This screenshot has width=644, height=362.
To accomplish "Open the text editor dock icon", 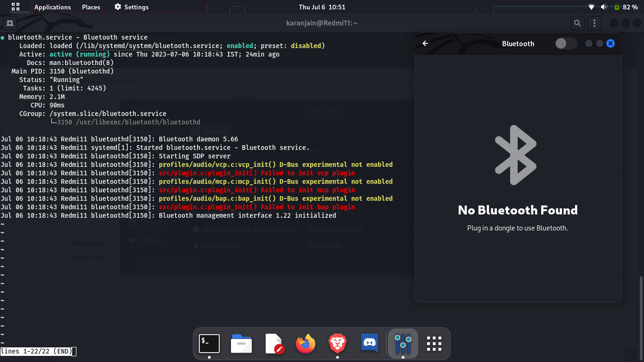I will (x=274, y=344).
